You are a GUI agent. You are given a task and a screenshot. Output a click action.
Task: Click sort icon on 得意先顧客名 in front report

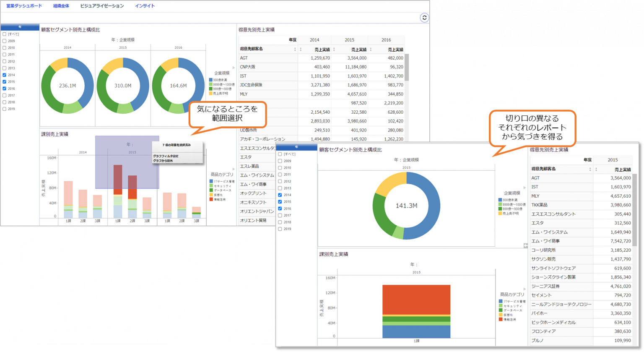tap(590, 169)
